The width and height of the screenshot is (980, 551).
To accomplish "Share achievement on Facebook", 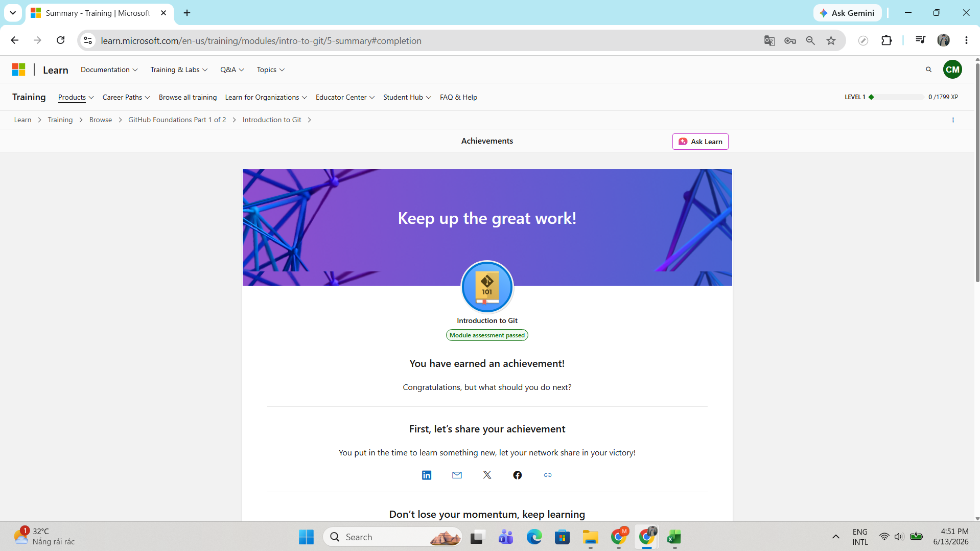I will 518,475.
